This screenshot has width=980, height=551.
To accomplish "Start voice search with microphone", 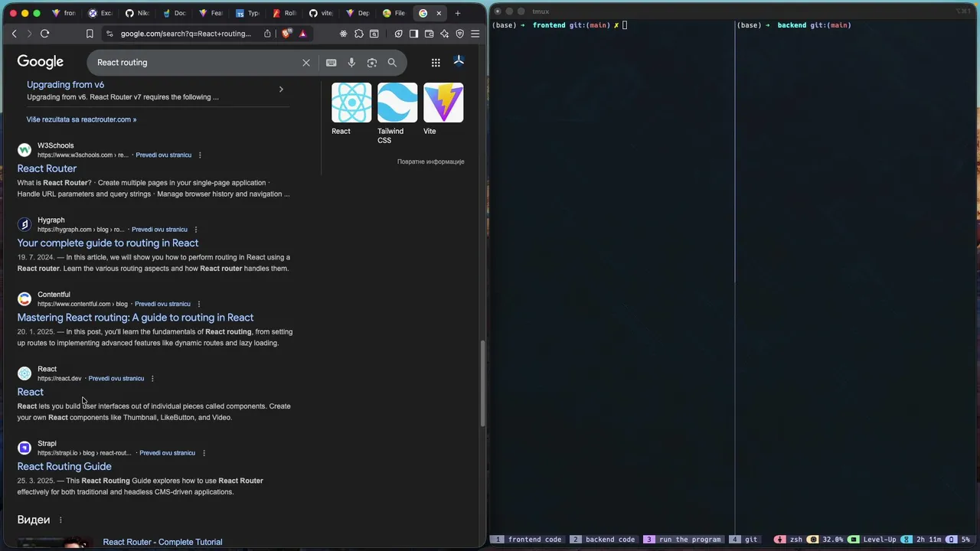I will click(351, 63).
